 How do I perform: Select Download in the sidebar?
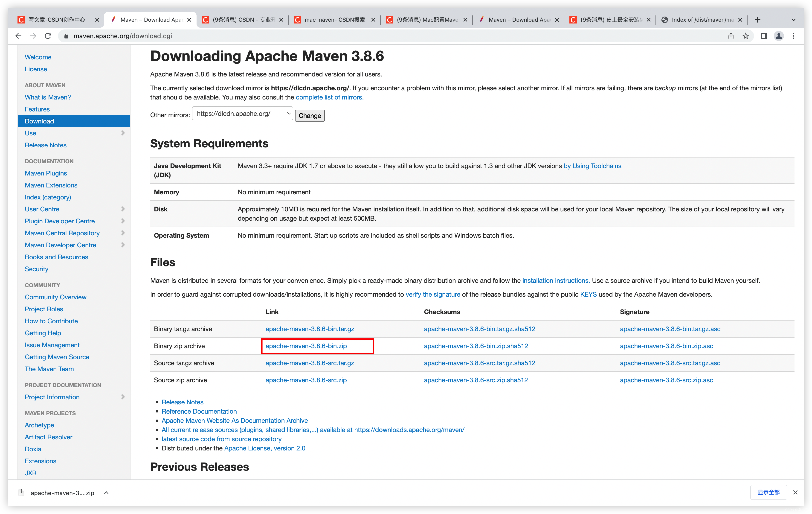click(74, 121)
